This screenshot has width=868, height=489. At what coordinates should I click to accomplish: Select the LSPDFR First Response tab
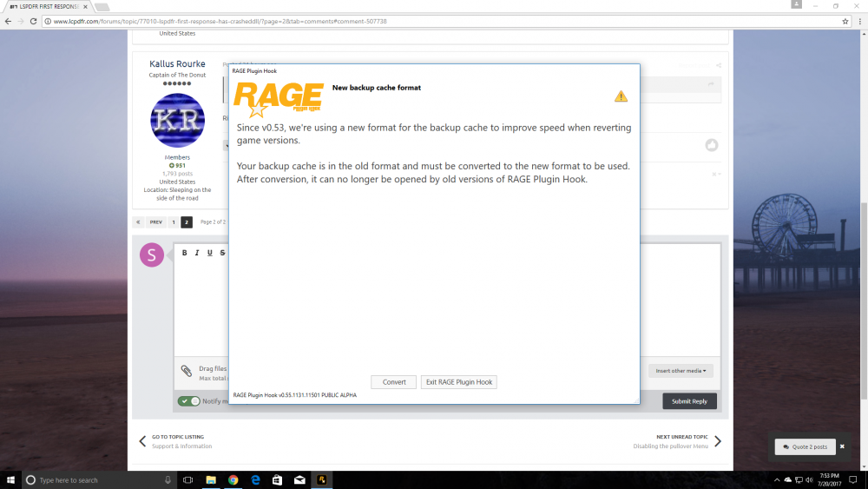click(x=44, y=7)
